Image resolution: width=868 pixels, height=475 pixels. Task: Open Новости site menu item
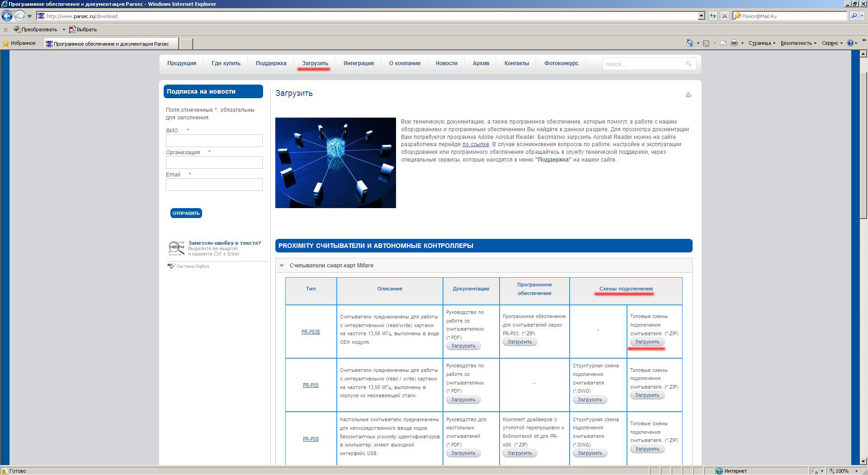click(x=447, y=63)
